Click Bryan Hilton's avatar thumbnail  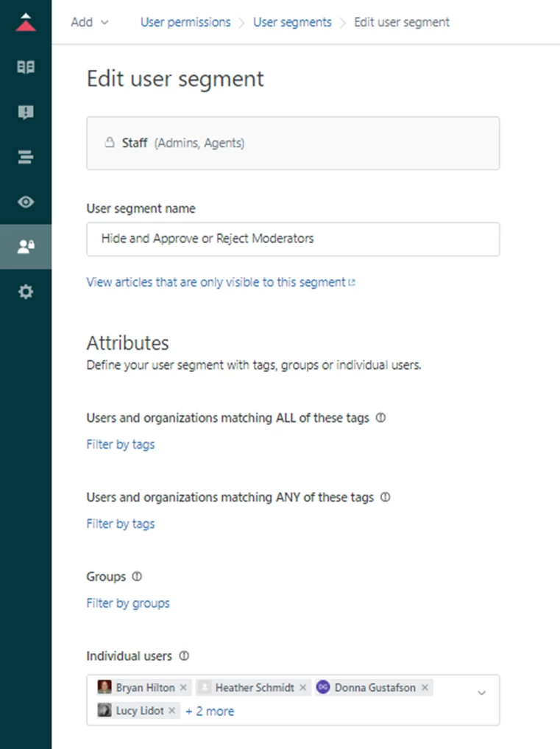pos(104,687)
